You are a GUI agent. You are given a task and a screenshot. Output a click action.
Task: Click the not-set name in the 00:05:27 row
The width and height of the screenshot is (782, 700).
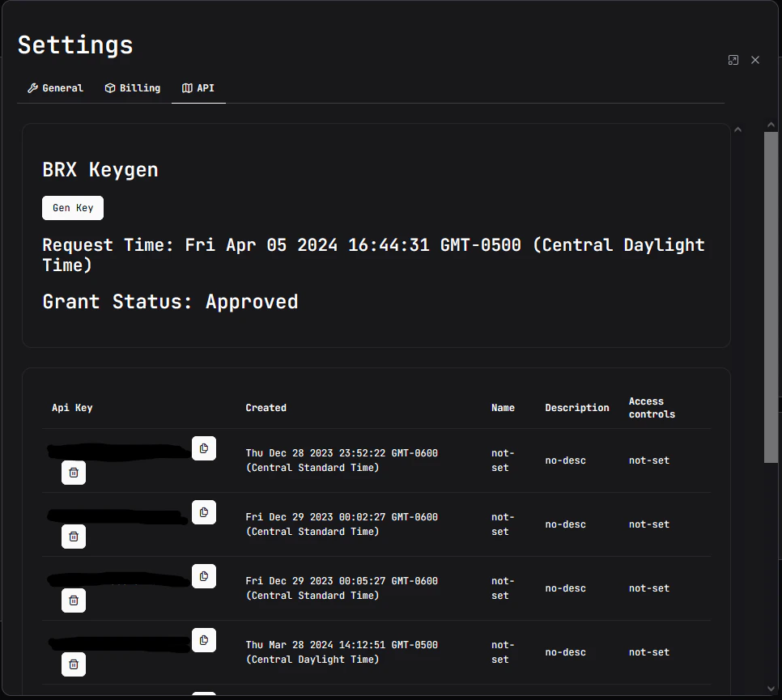[x=503, y=588]
